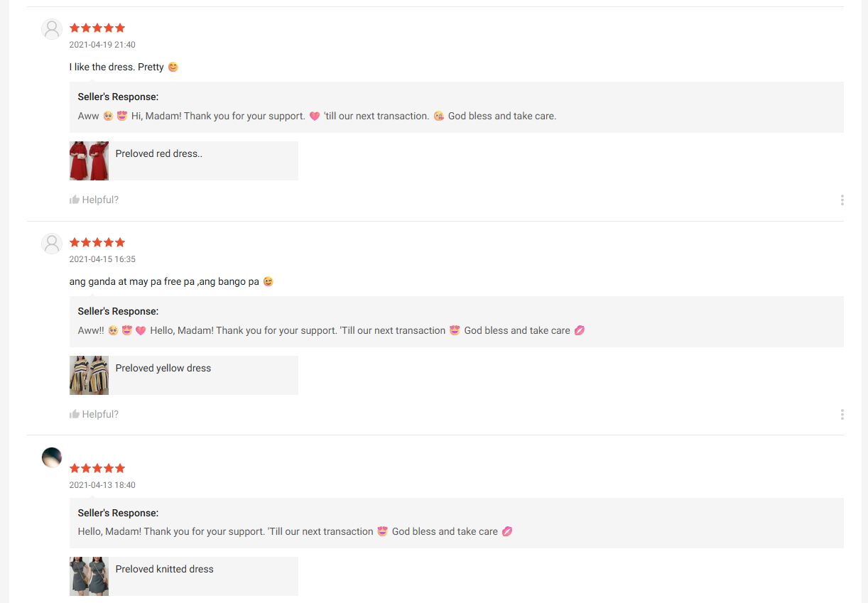Click the third reviewer's profile photo

coord(52,457)
